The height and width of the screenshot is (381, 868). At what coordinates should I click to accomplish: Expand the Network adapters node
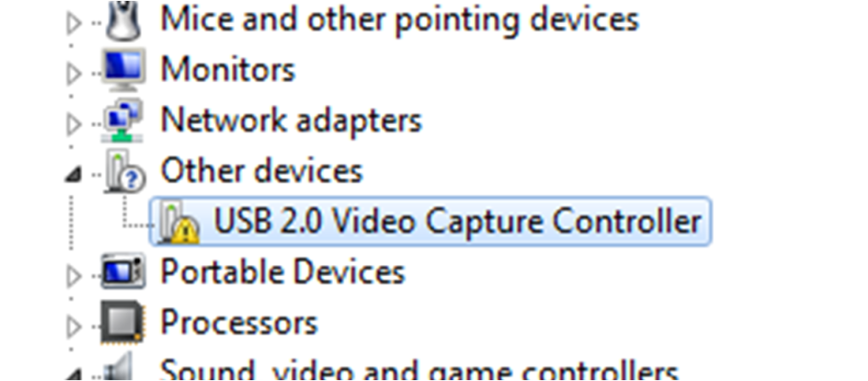[73, 124]
